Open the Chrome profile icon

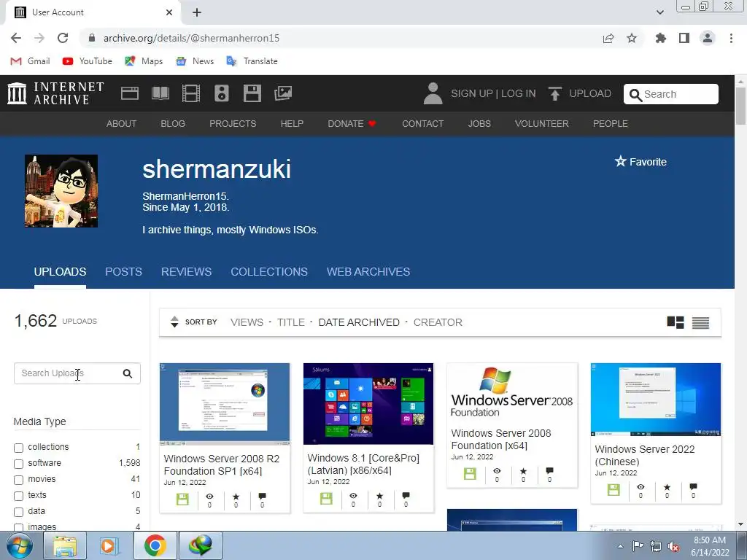708,38
